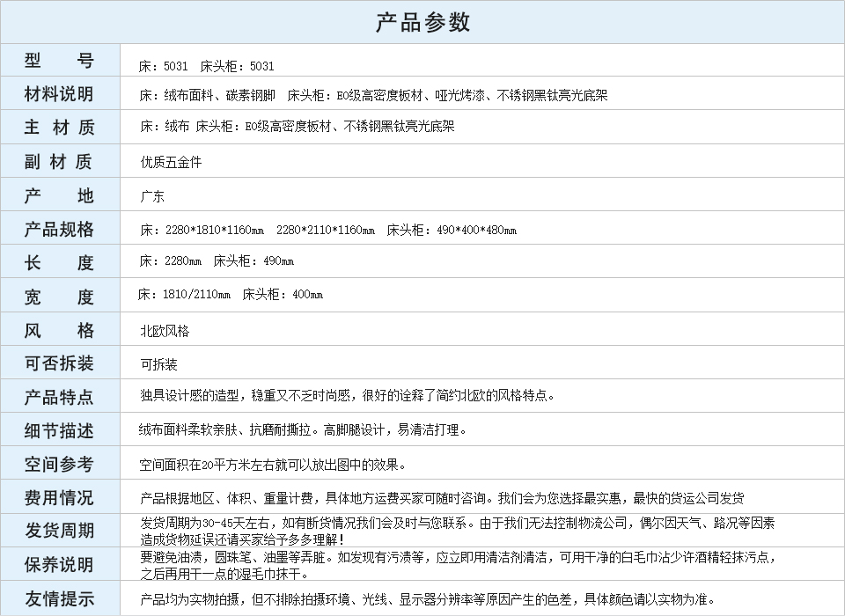Click the dimensions text 2280*1810*1160mm
Viewport: 845px width, 616px height.
click(x=215, y=231)
